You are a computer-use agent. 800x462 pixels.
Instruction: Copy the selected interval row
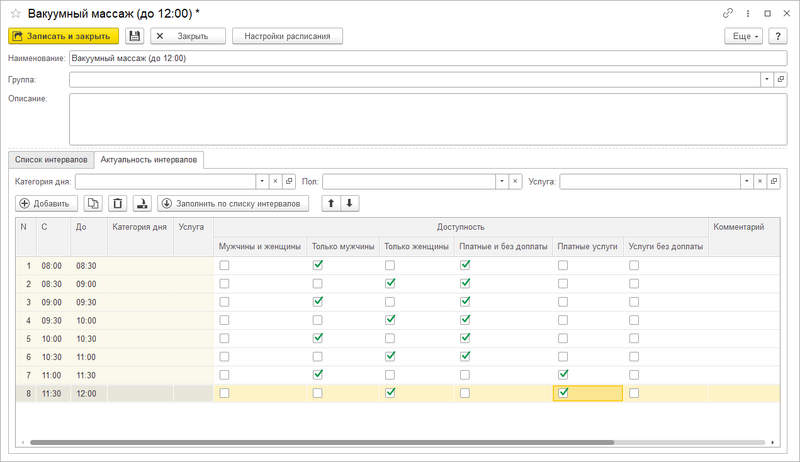point(93,203)
